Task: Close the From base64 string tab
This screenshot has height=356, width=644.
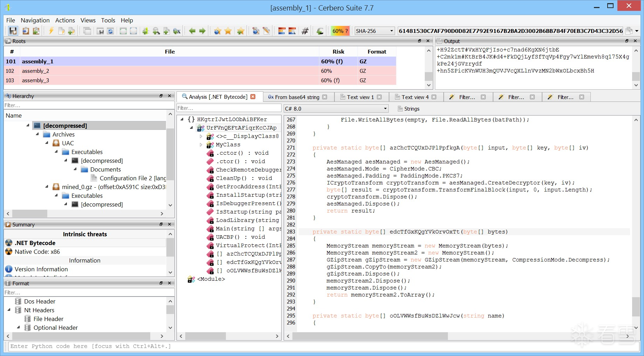Action: tap(325, 97)
